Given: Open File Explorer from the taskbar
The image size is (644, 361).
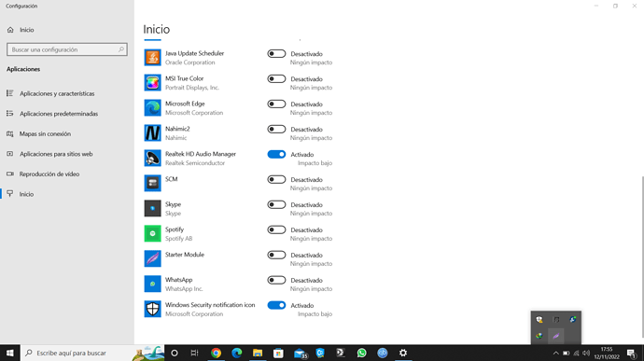Looking at the screenshot, I should pos(258,353).
